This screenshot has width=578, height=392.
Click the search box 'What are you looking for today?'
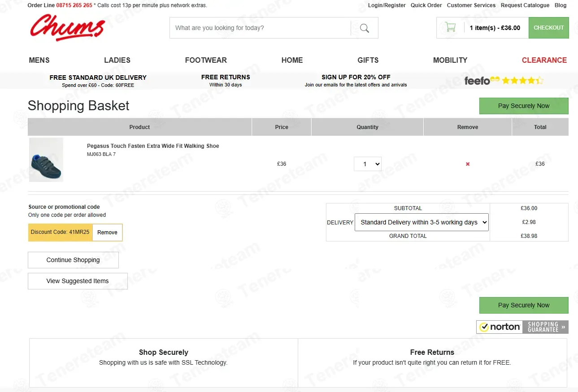(x=260, y=28)
